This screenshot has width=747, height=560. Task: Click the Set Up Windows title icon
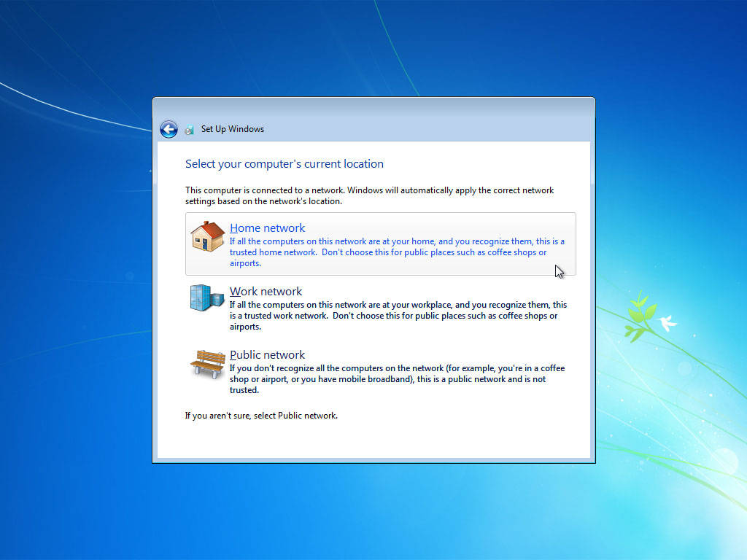click(189, 130)
